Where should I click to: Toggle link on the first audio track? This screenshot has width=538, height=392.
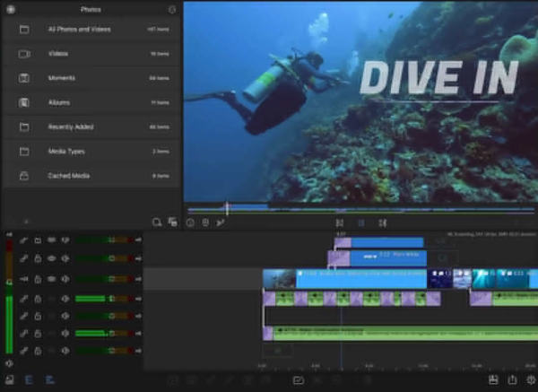[23, 299]
